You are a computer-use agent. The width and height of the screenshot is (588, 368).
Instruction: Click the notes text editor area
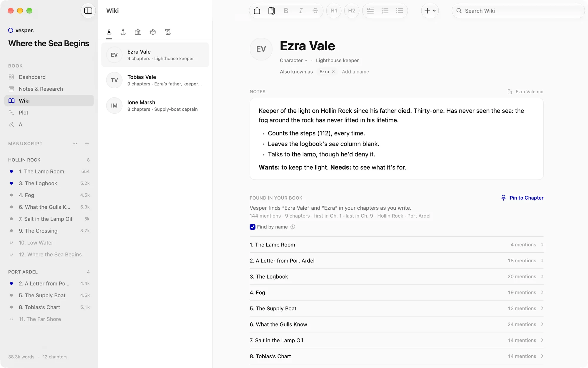coord(397,139)
